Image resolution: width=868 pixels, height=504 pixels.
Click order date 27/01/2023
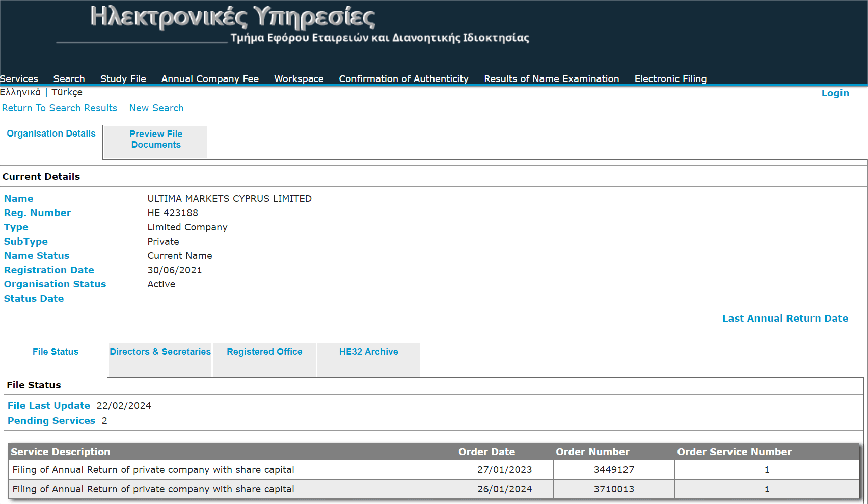[x=504, y=470]
